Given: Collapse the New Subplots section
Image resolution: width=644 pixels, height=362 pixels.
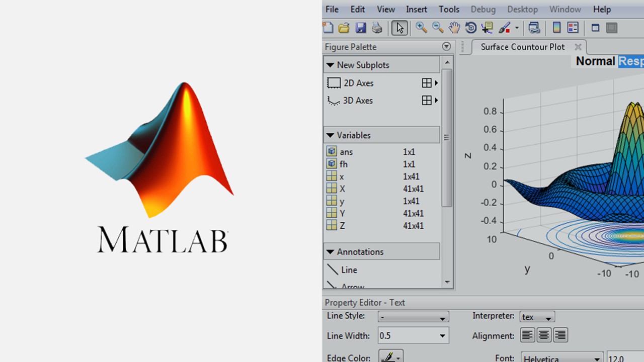Looking at the screenshot, I should tap(330, 65).
